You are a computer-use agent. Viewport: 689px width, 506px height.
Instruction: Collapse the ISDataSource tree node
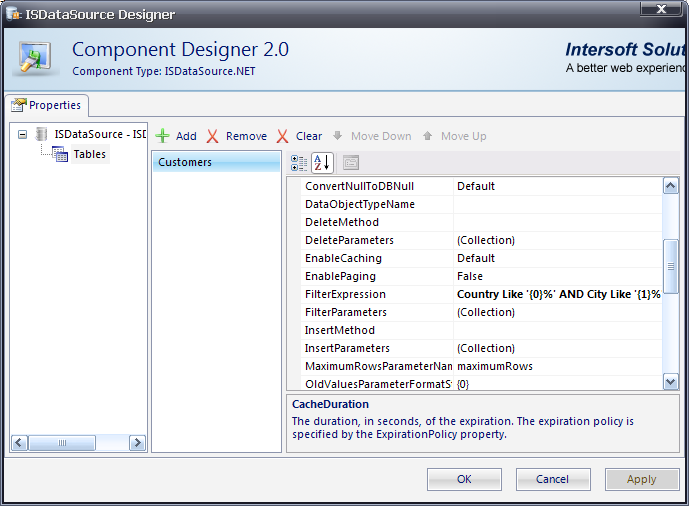point(22,134)
